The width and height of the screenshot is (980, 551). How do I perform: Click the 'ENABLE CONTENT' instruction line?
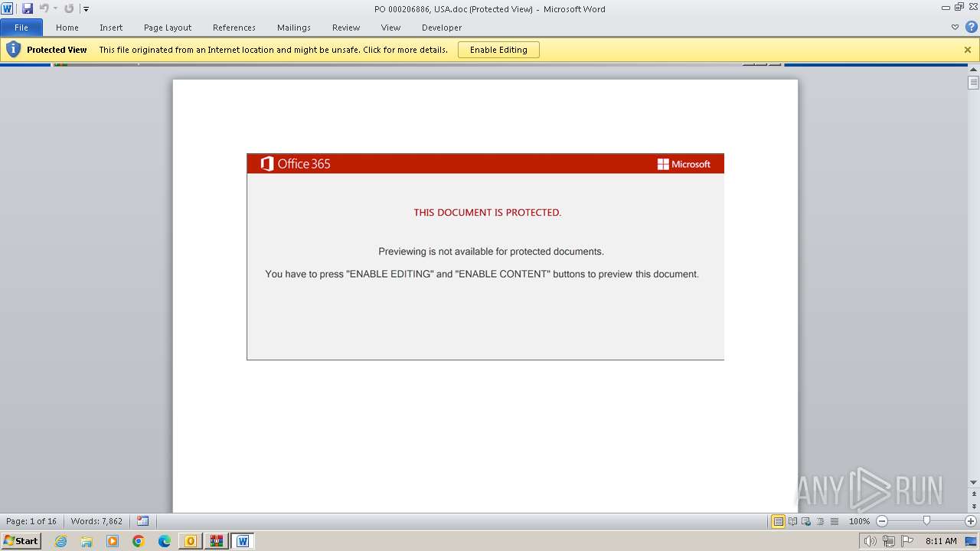click(x=482, y=274)
